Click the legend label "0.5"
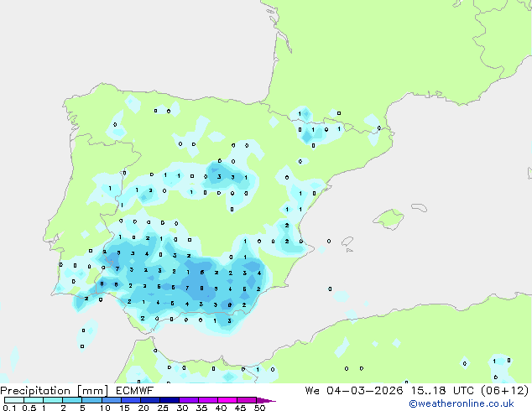This screenshot has width=532, height=411. 29,408
